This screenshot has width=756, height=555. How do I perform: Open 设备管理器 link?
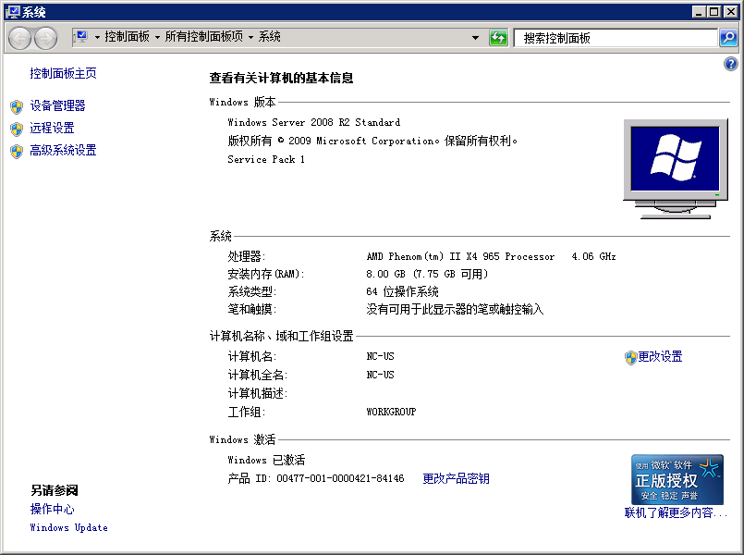click(x=58, y=105)
